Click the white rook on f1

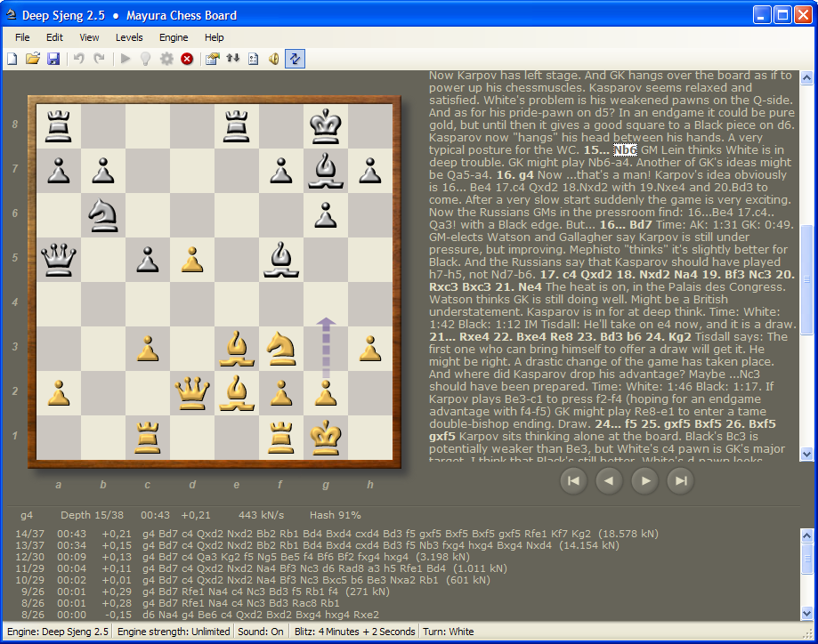click(x=281, y=438)
